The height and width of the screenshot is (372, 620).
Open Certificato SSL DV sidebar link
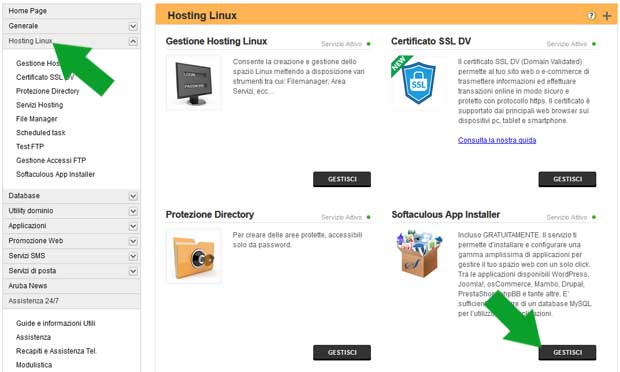pos(45,77)
